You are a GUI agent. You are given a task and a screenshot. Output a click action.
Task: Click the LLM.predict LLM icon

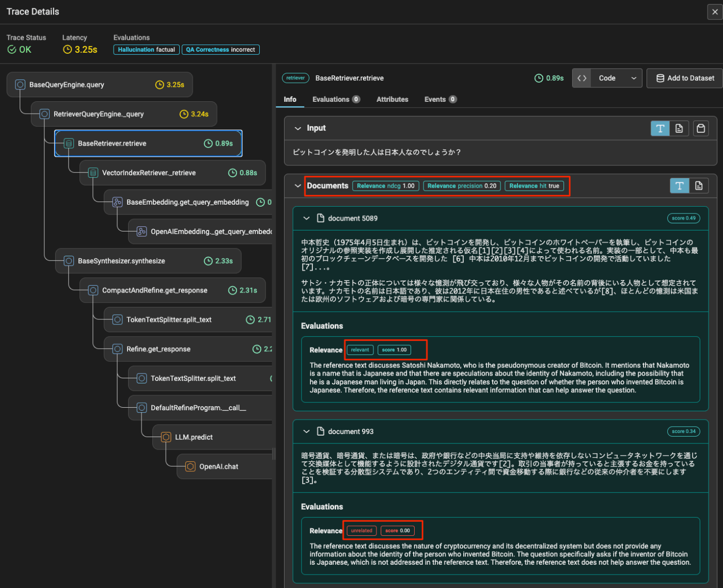pyautogui.click(x=166, y=438)
